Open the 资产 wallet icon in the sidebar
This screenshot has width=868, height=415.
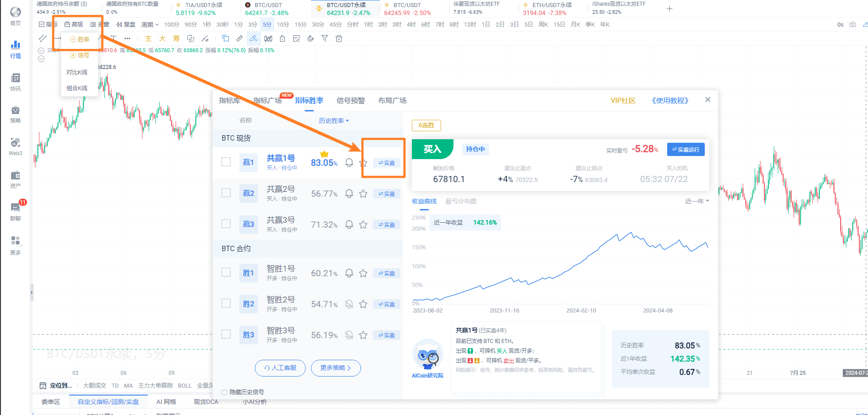15,179
